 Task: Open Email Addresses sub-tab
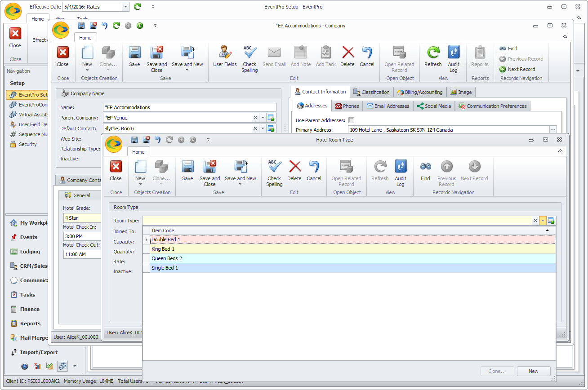[388, 106]
